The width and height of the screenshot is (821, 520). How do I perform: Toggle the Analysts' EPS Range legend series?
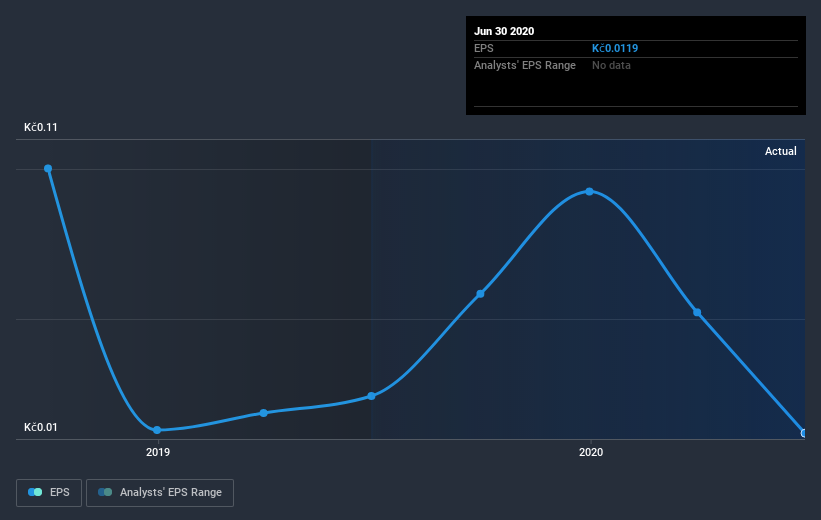pos(160,492)
